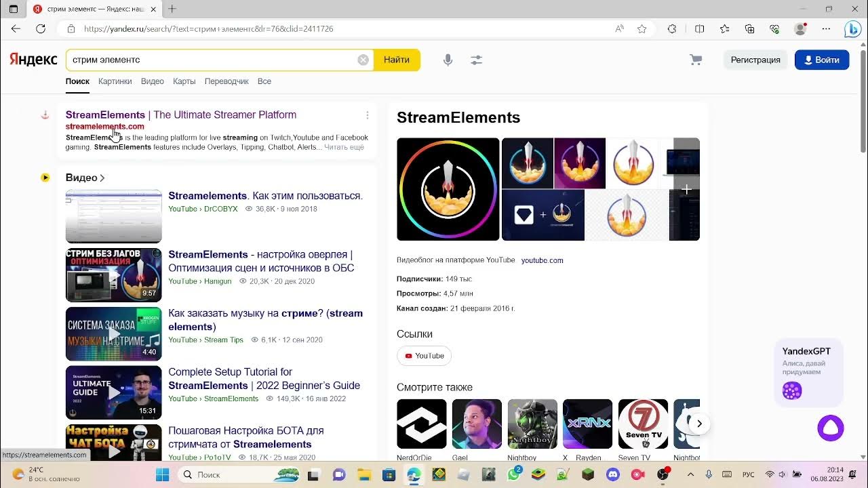Open video Streamelements. Как этим пользоваться
The height and width of the screenshot is (488, 868).
pyautogui.click(x=266, y=196)
